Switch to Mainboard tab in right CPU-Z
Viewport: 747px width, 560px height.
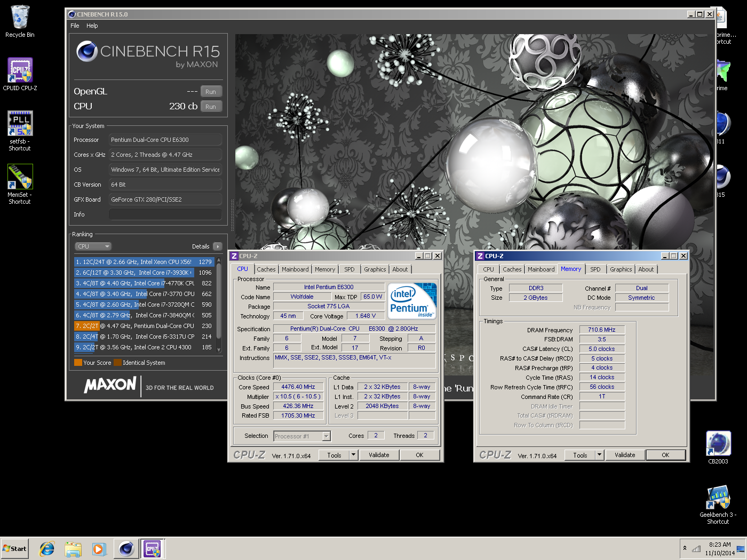[541, 270]
